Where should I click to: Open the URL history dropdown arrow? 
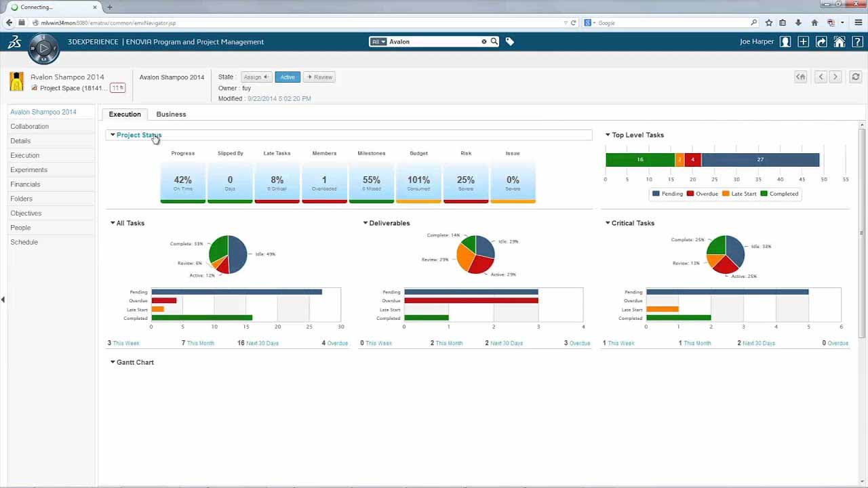point(566,22)
